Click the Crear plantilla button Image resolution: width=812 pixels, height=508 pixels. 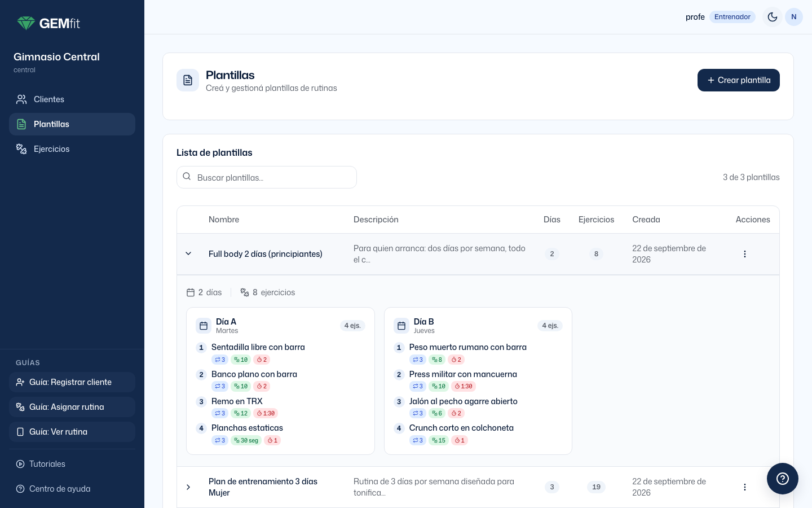coord(739,80)
